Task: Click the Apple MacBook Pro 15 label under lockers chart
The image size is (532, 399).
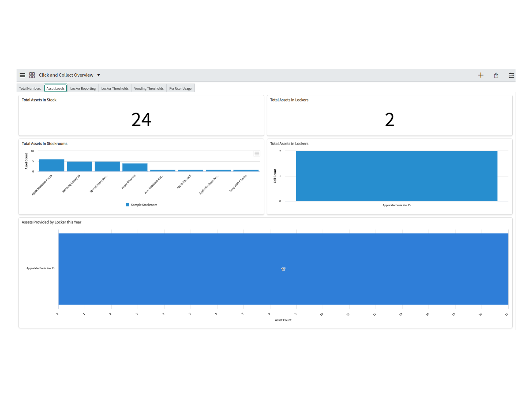Action: click(396, 205)
